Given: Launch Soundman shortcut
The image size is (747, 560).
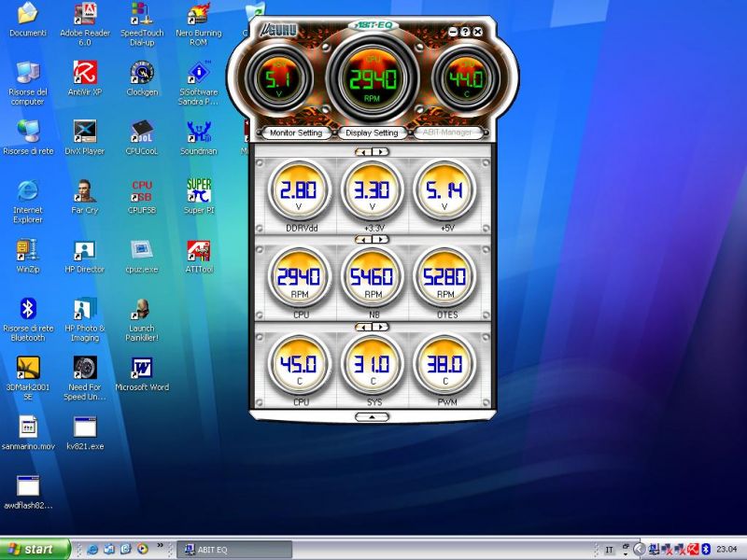Looking at the screenshot, I should [x=199, y=137].
